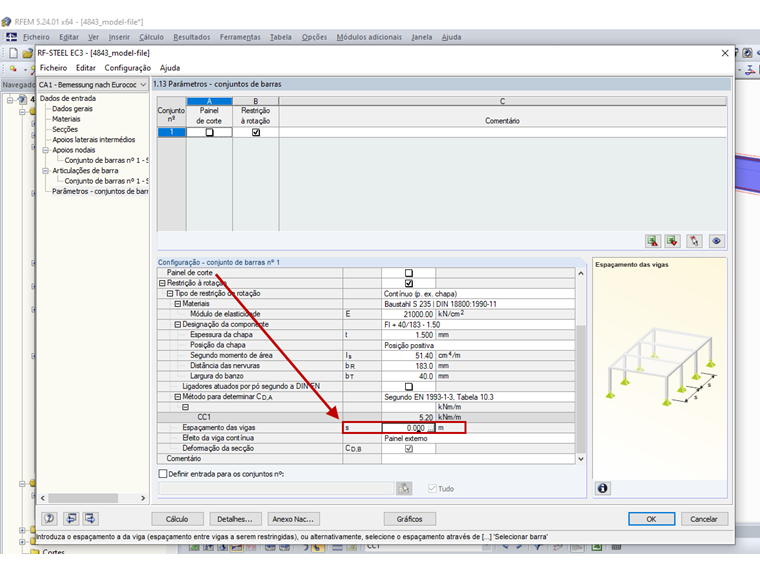Click the yellow-red node icon in RFEM second toolbar

[13, 69]
